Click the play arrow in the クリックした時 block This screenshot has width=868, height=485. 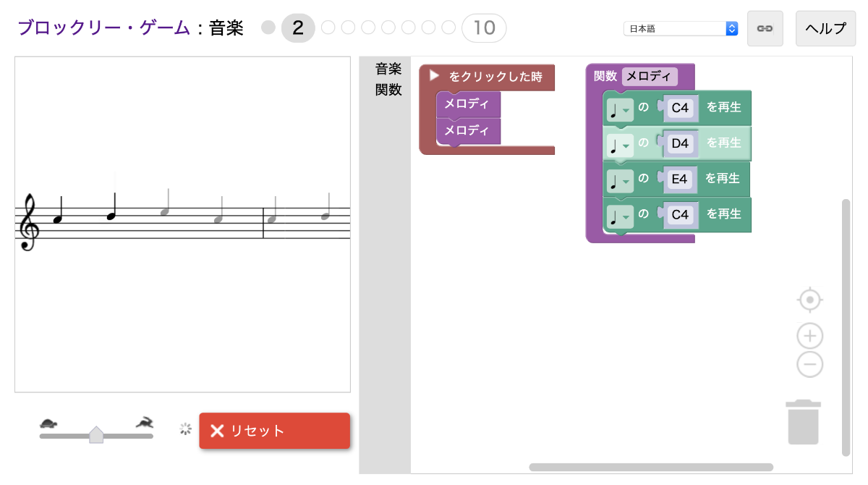click(433, 77)
